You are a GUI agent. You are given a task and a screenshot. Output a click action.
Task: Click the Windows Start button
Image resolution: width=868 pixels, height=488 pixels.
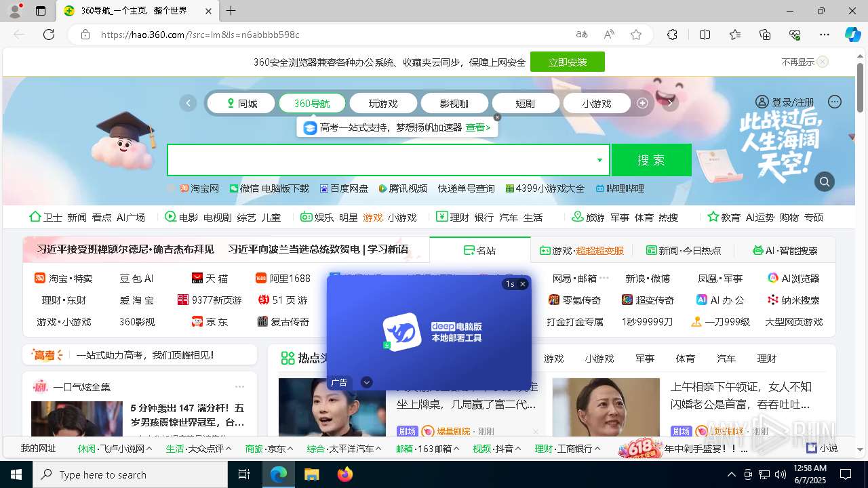point(16,474)
